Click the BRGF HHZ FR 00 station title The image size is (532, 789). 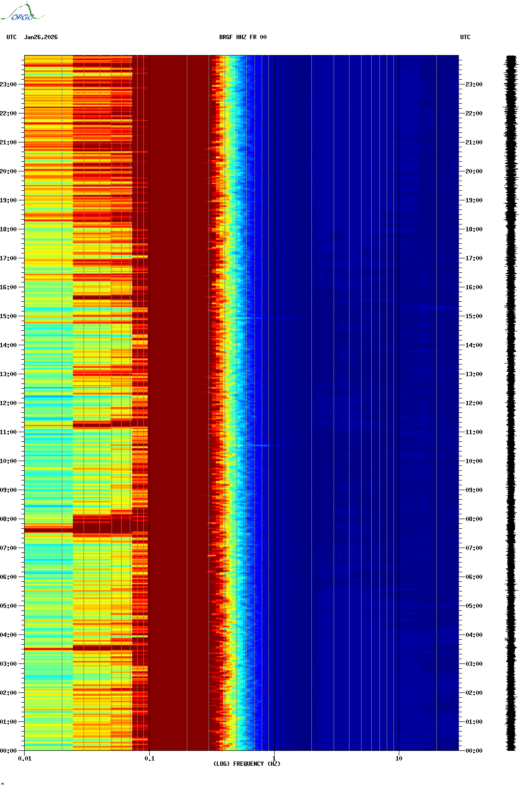click(242, 37)
